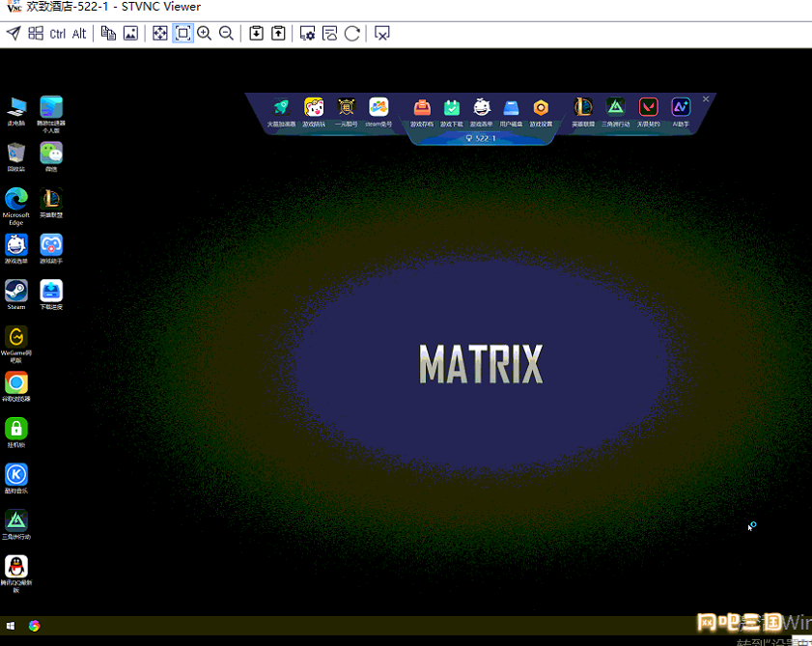Click the zoom out magnifier icon
Screen dimensions: 812x646
[226, 34]
